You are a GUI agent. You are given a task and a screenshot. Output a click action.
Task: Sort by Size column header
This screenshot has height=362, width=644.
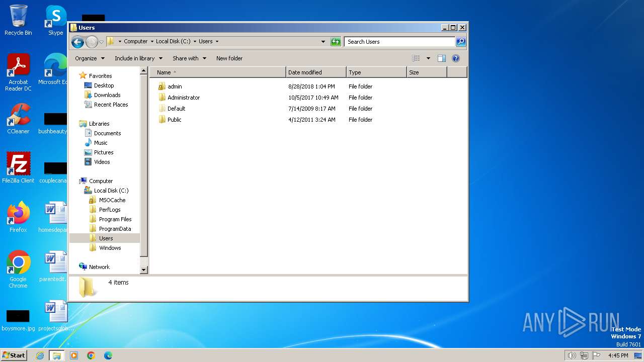[x=427, y=72]
